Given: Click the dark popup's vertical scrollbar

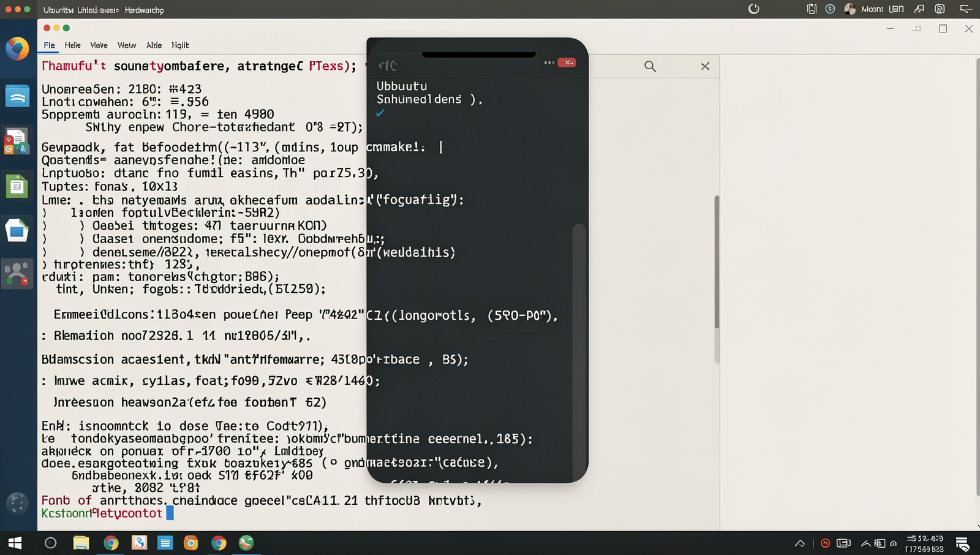Looking at the screenshot, I should 578,352.
